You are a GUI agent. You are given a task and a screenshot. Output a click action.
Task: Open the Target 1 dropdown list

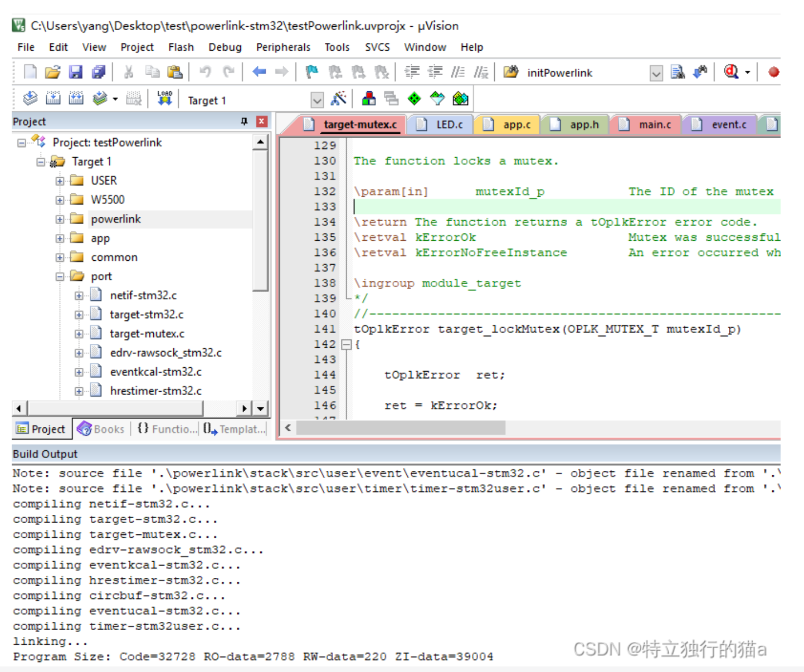317,100
